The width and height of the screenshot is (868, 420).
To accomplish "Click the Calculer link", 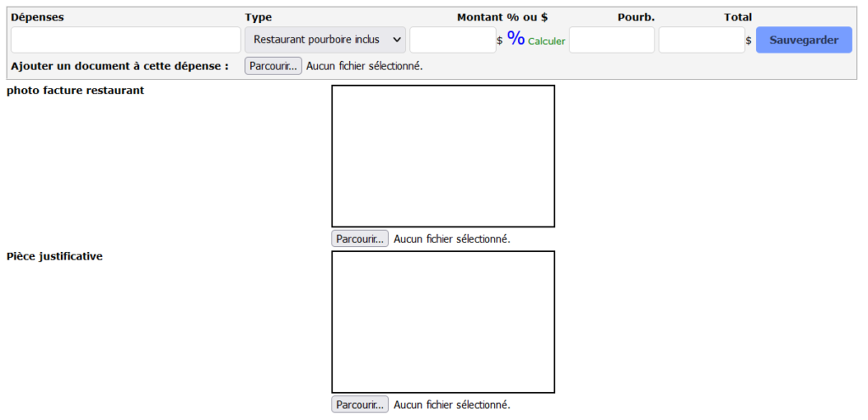I will tap(547, 41).
